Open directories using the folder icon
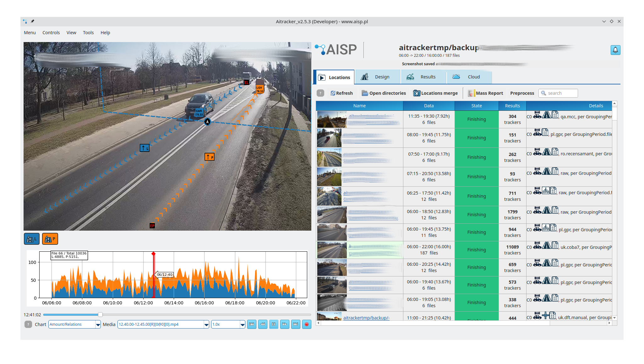 pos(365,93)
